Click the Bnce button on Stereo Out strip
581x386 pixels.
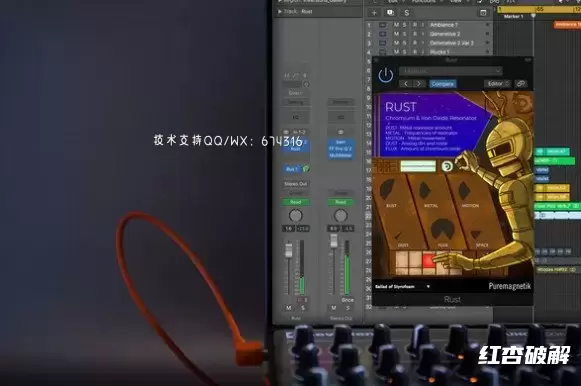347,300
